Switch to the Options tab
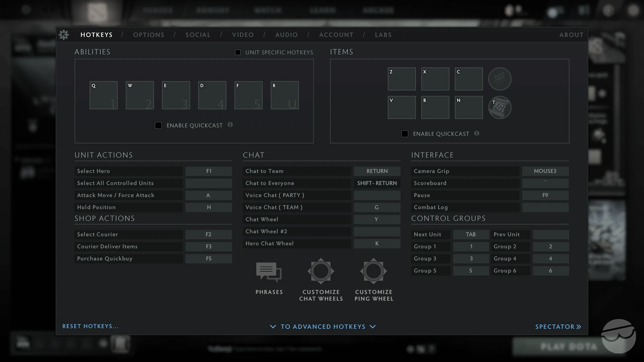This screenshot has height=362, width=644. point(149,35)
